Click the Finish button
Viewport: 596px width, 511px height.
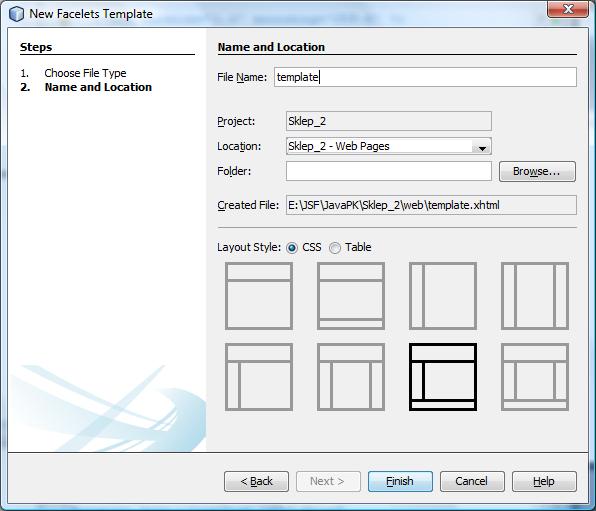point(400,481)
